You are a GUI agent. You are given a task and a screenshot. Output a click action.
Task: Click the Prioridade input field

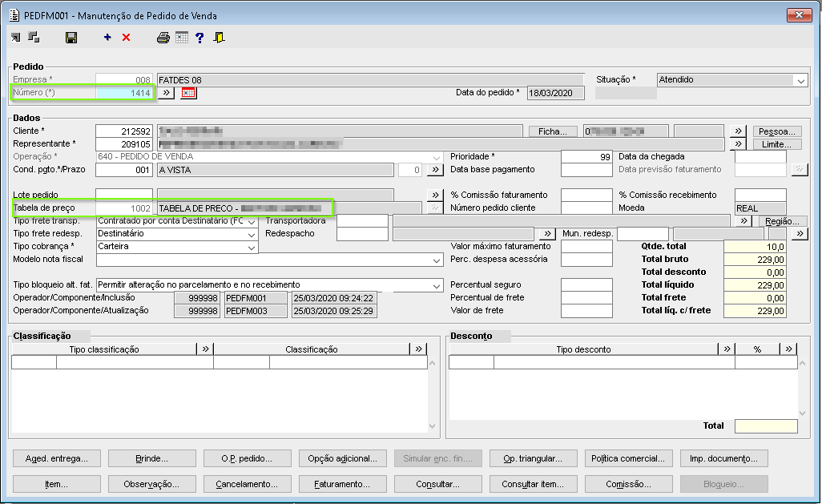(586, 157)
